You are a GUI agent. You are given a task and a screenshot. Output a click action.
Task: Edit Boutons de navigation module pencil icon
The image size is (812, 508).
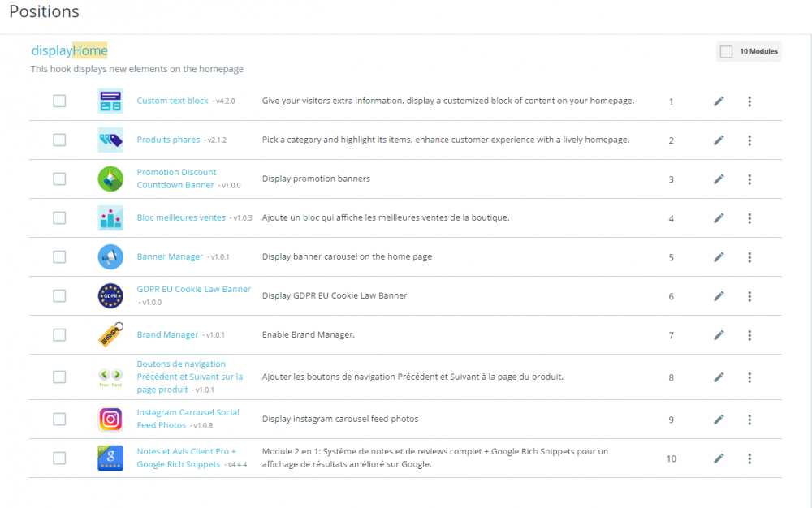(719, 377)
